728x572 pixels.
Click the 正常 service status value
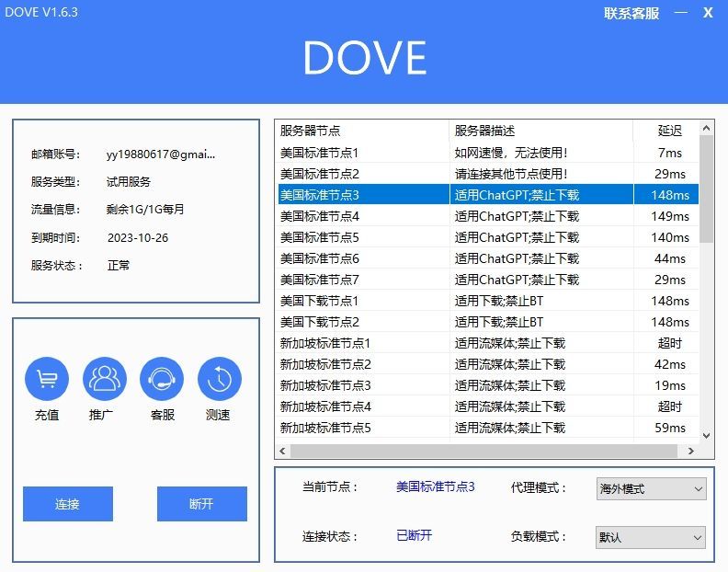click(x=119, y=266)
